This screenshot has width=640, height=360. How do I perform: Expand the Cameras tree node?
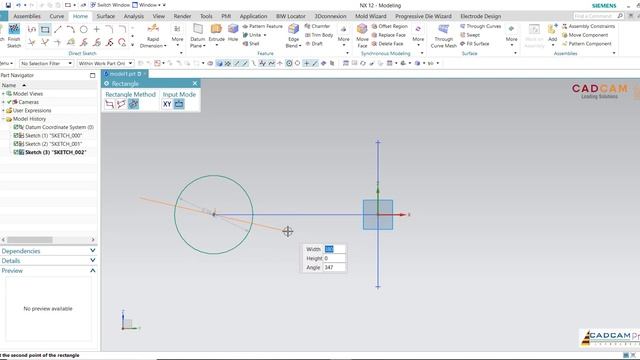pyautogui.click(x=3, y=102)
